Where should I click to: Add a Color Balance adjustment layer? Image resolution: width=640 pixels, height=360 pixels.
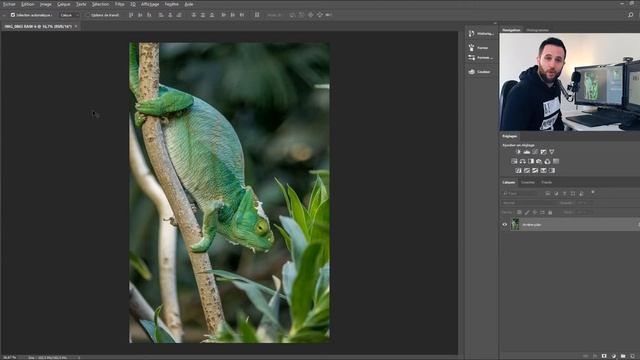pos(522,161)
